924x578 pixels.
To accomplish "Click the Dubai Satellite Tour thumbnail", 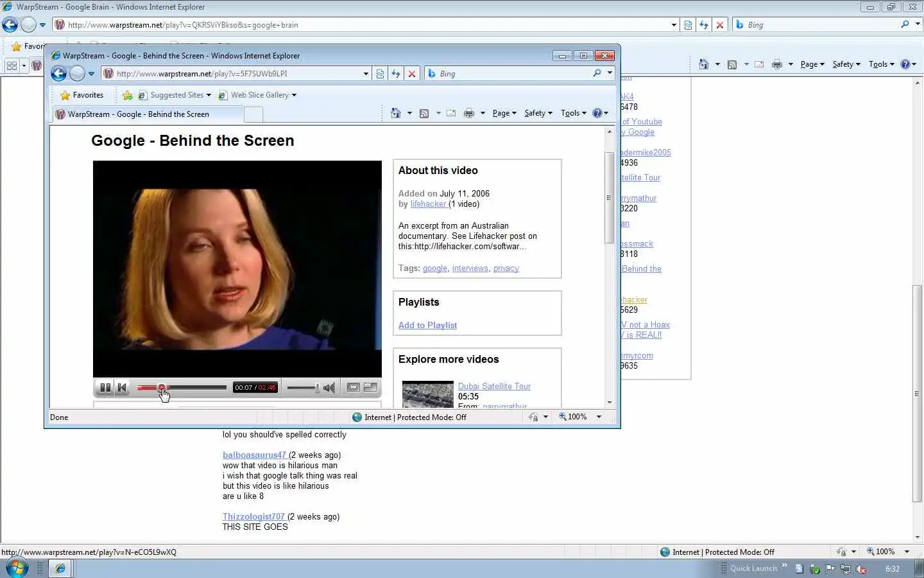I will pyautogui.click(x=427, y=394).
